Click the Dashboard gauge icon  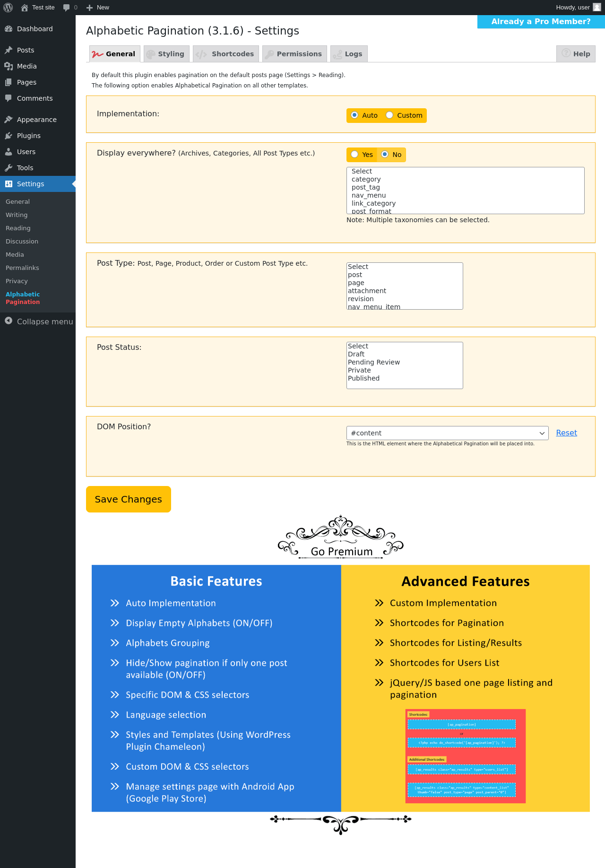click(x=9, y=29)
